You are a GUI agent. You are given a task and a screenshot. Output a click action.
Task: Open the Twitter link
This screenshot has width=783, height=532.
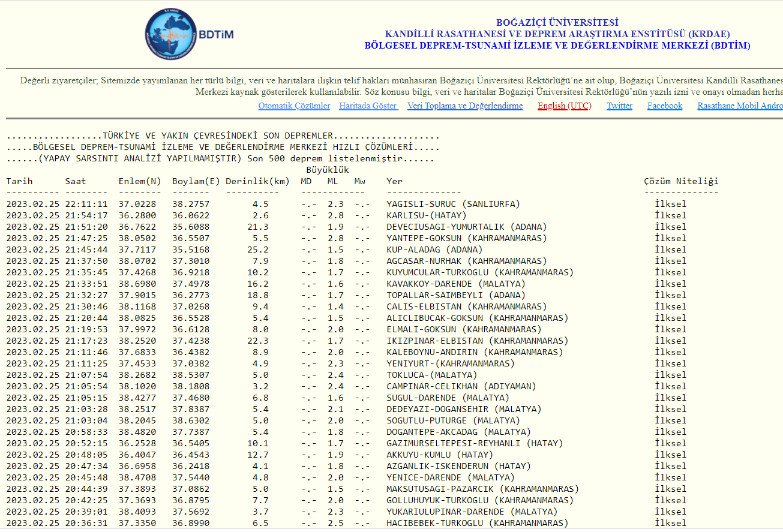click(x=619, y=106)
